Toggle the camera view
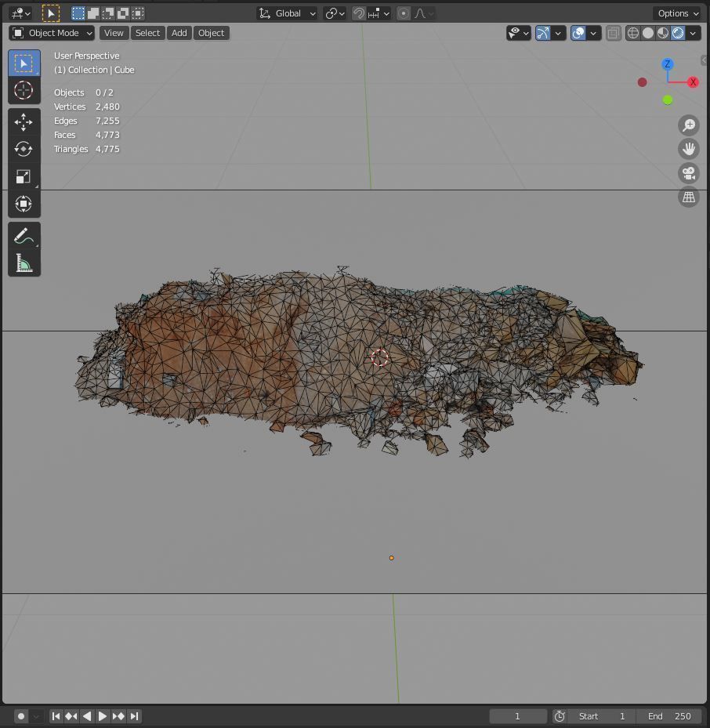This screenshot has width=710, height=728. (x=689, y=173)
